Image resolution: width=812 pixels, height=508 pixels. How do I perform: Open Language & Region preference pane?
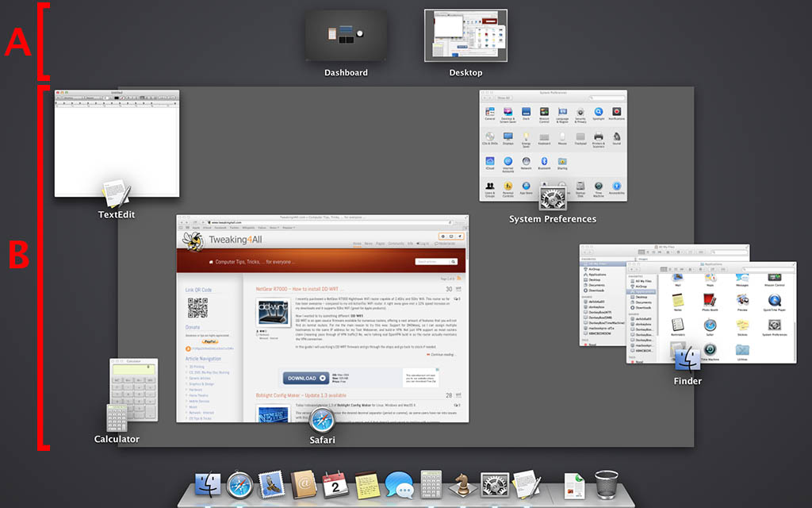tap(562, 114)
